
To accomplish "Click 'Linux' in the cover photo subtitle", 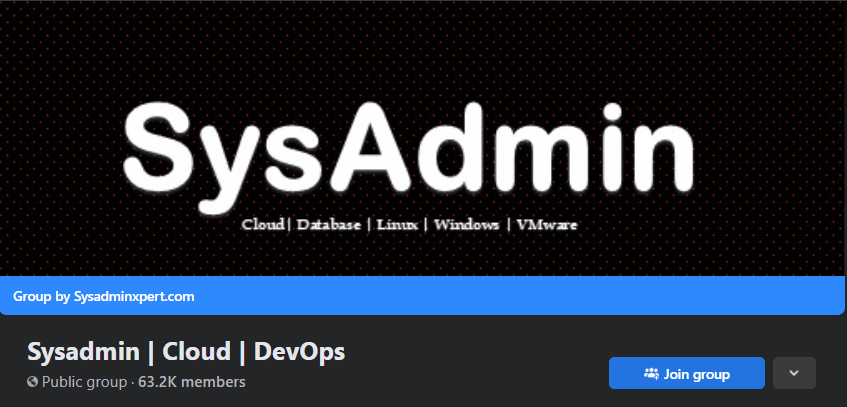I will (x=398, y=224).
